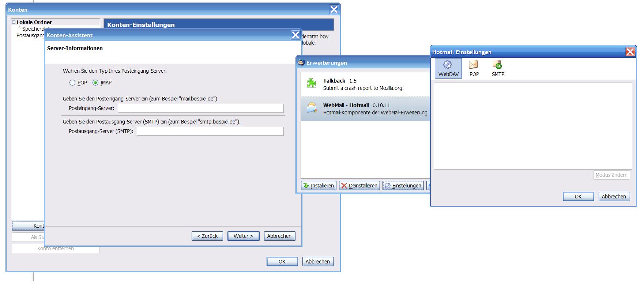The width and height of the screenshot is (644, 308).
Task: Click the 'Hotmail-Komponente der WebMail-Erweiterung' description
Action: point(375,113)
